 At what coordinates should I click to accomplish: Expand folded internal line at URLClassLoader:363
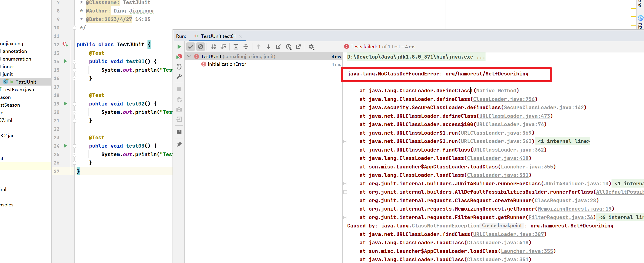[345, 141]
